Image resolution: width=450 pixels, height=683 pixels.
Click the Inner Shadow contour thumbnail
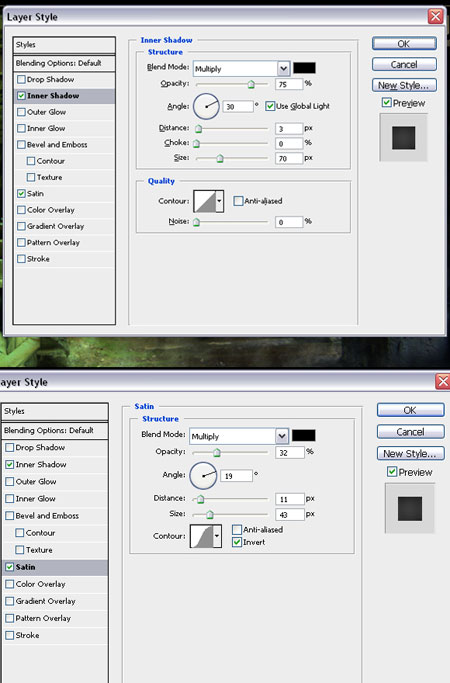(x=205, y=201)
